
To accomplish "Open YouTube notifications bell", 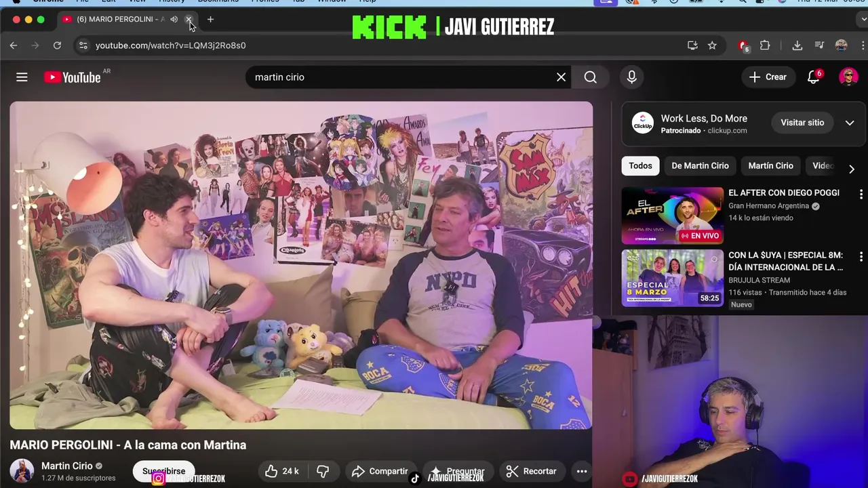I will (814, 77).
